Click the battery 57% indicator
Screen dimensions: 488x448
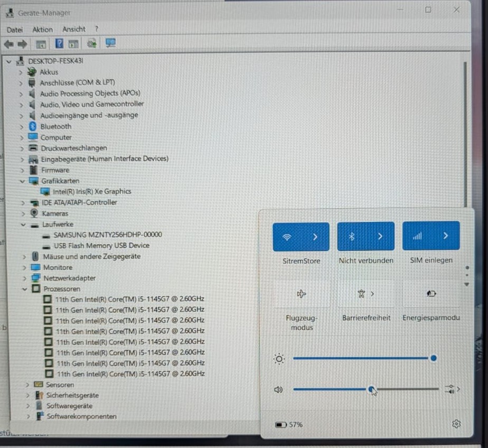tap(289, 424)
